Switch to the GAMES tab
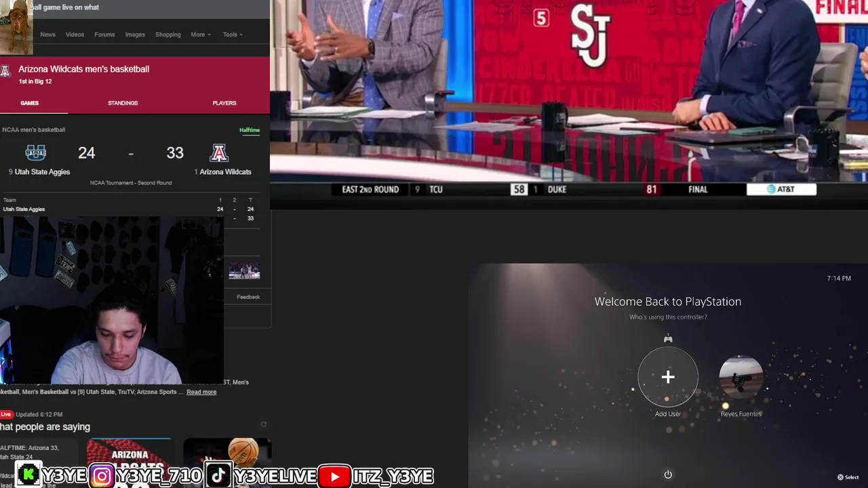The image size is (868, 488). pos(29,103)
